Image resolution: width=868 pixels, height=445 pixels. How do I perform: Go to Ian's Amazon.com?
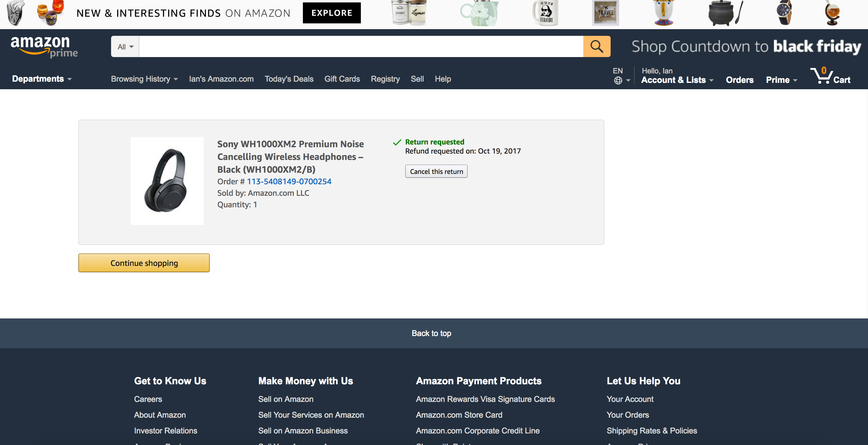pos(221,79)
